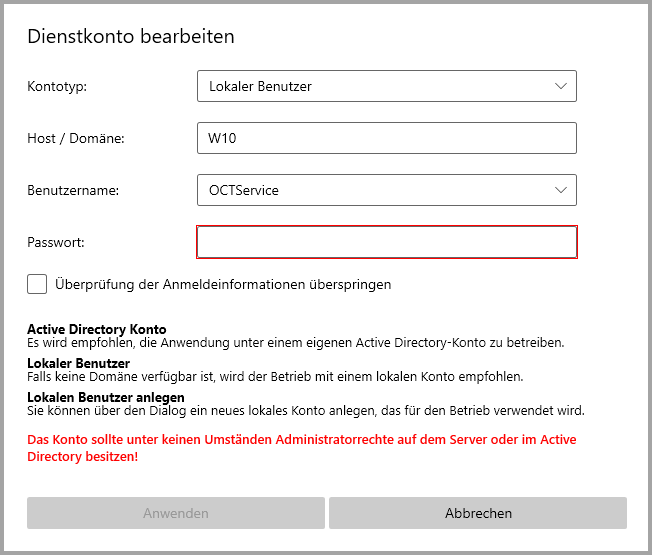Screen dimensions: 652x555
Task: Click the 'Benutzername:' label
Action: 73,189
